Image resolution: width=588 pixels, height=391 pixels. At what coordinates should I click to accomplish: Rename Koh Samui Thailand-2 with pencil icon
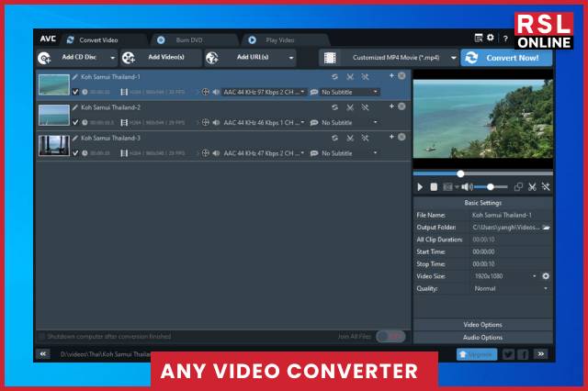click(x=75, y=107)
